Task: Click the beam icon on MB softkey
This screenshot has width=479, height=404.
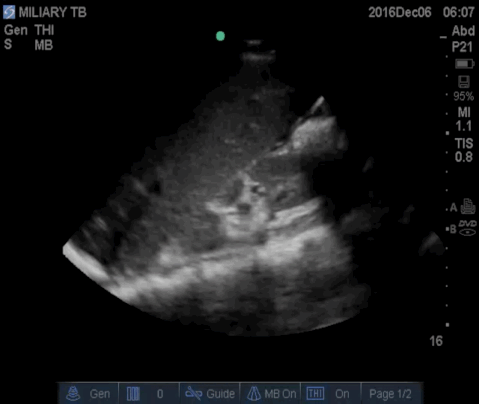Action: pos(254,393)
